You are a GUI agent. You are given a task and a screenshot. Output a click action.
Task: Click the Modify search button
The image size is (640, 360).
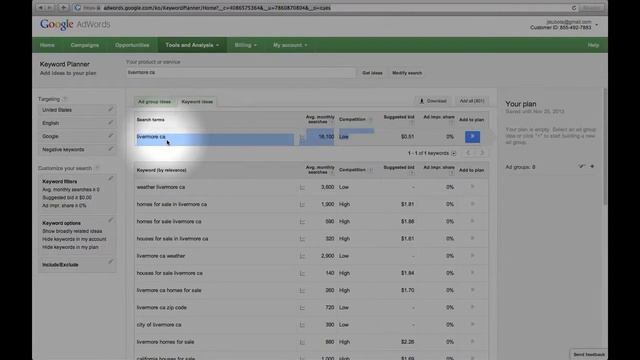[x=407, y=73]
